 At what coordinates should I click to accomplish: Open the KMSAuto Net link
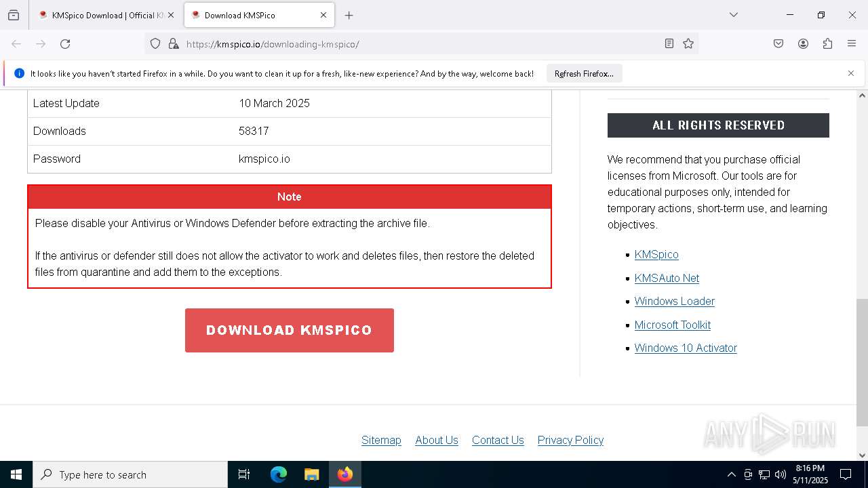[667, 278]
